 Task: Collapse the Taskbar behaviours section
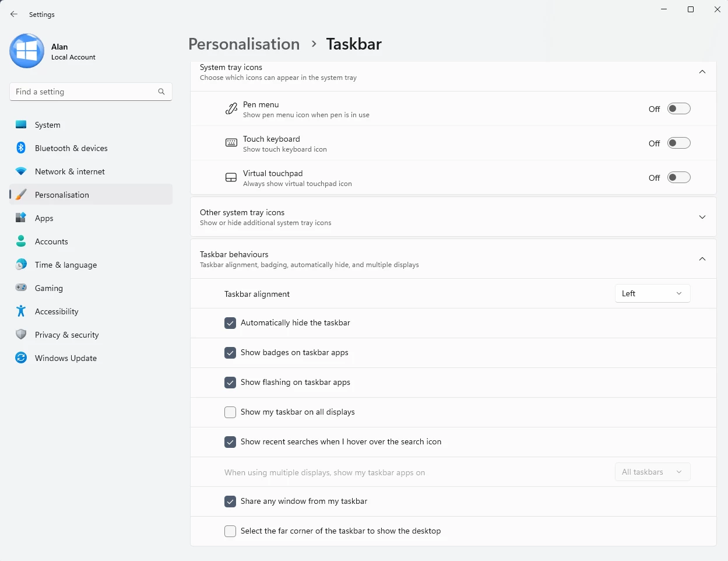click(x=702, y=259)
